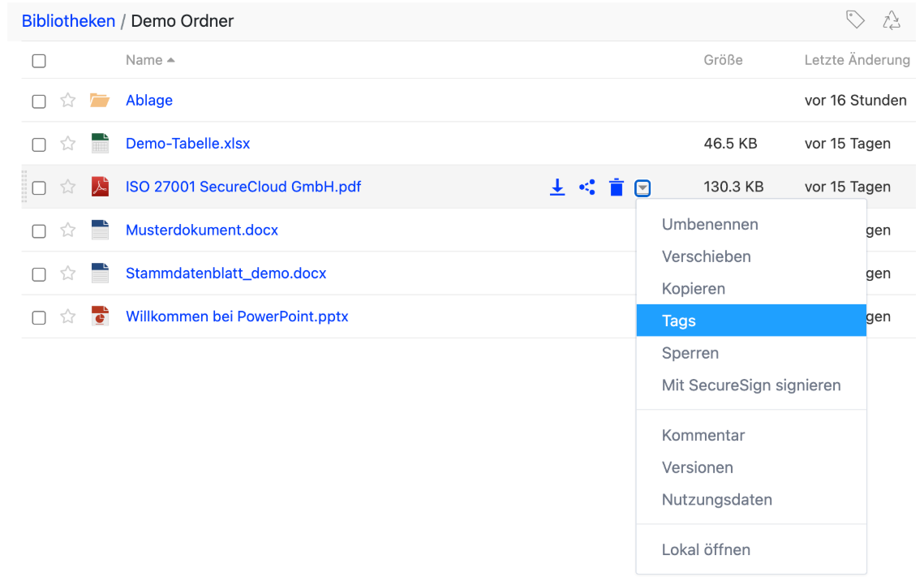Open the tags icon in header
This screenshot has width=924, height=577.
tap(855, 20)
